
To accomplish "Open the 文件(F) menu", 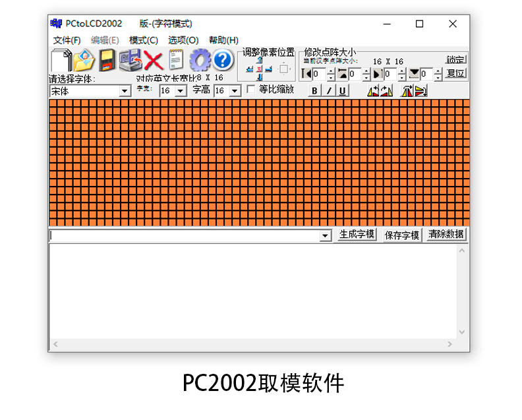I will pos(67,40).
